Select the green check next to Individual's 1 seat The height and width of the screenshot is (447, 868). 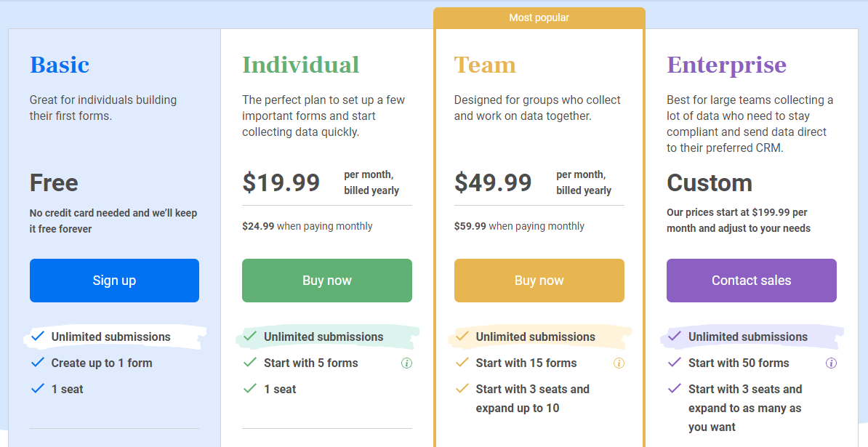point(250,389)
